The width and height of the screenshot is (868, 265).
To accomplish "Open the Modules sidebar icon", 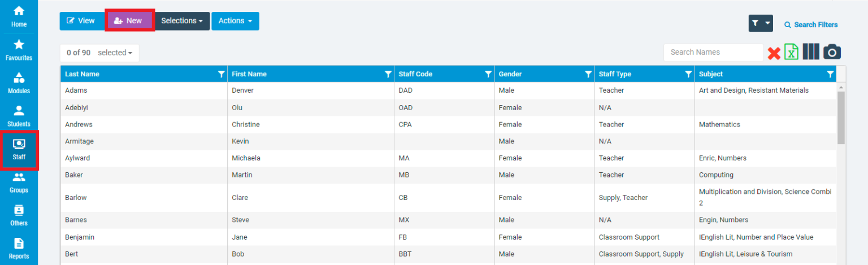I will [19, 82].
